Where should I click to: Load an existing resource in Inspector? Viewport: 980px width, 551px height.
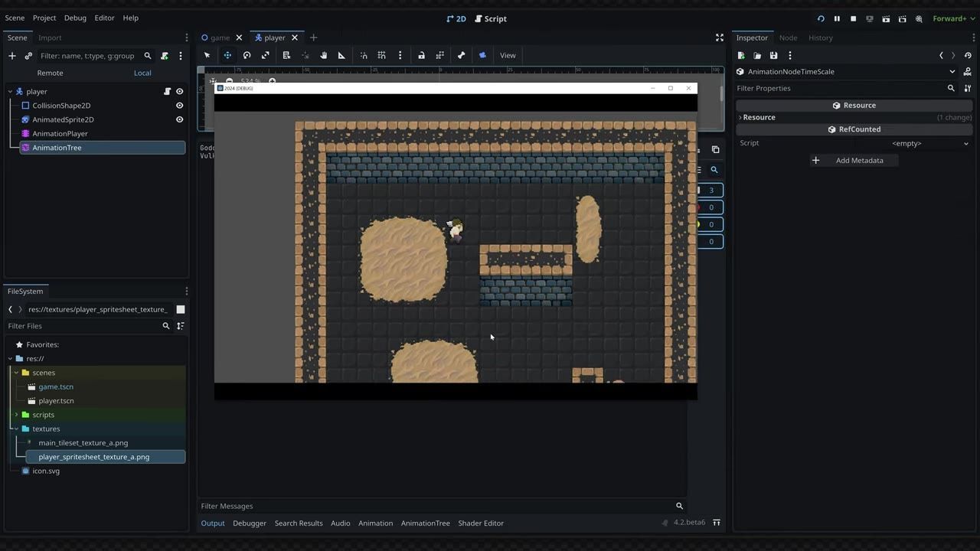(757, 55)
